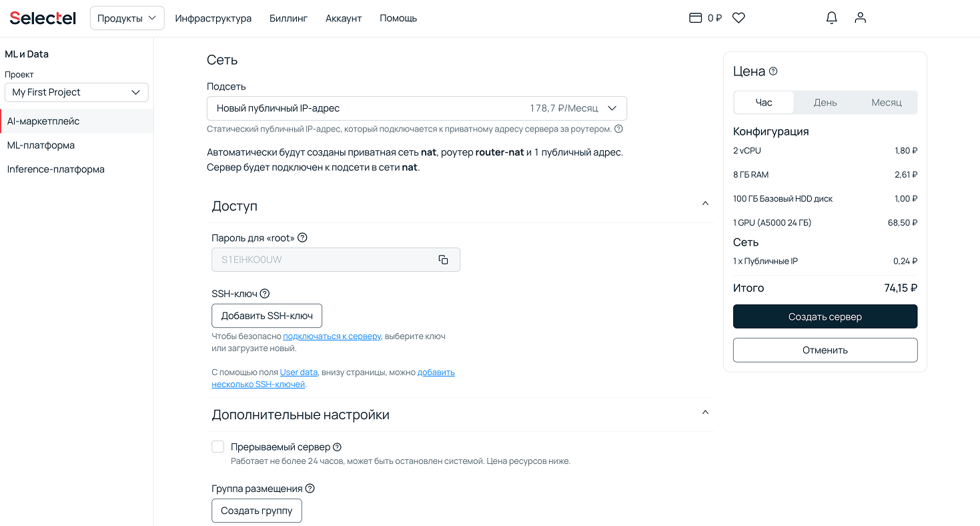Open the notifications bell icon
The image size is (980, 526).
pyautogui.click(x=831, y=18)
